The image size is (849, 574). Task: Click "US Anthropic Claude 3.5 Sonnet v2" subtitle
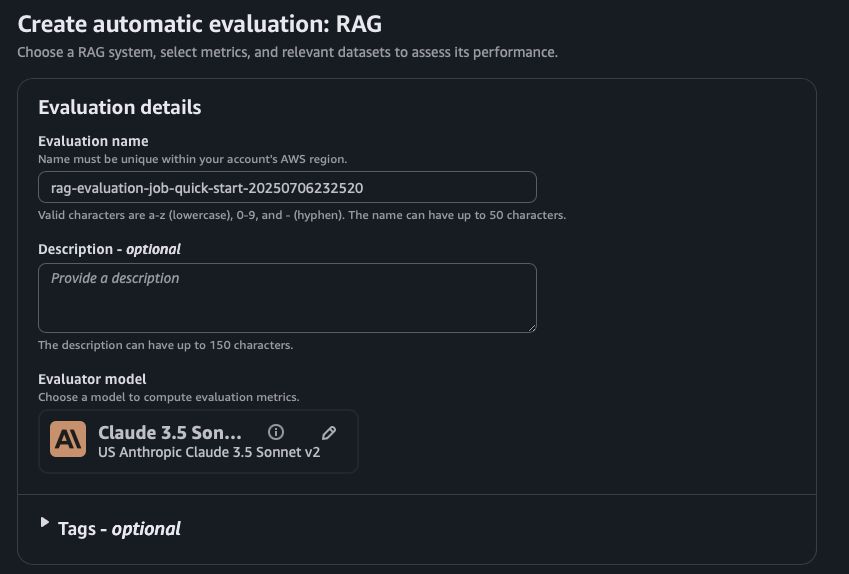point(209,452)
